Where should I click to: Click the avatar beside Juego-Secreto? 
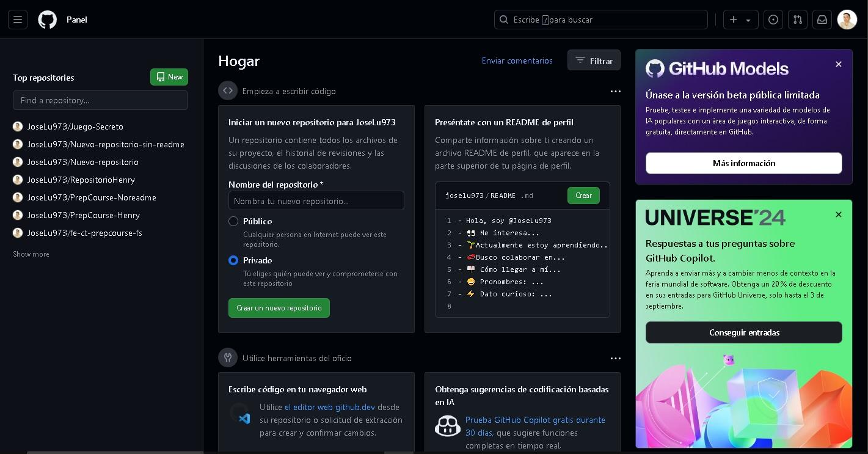pos(18,126)
